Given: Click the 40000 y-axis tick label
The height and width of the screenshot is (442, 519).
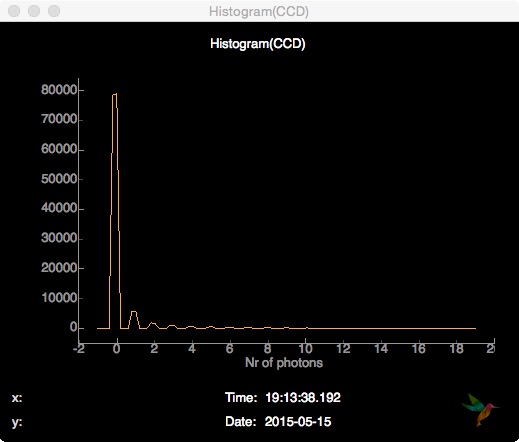Looking at the screenshot, I should coord(59,208).
